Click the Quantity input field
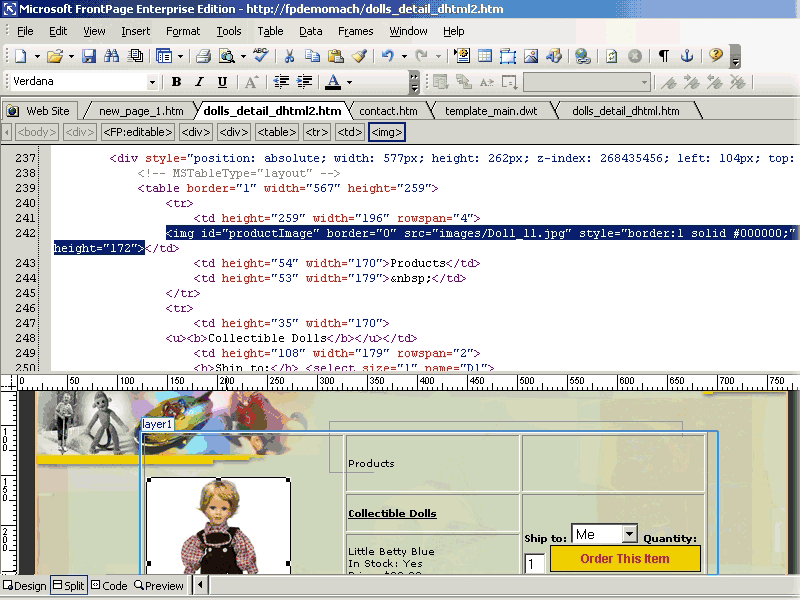Image resolution: width=800 pixels, height=600 pixels. pyautogui.click(x=535, y=564)
